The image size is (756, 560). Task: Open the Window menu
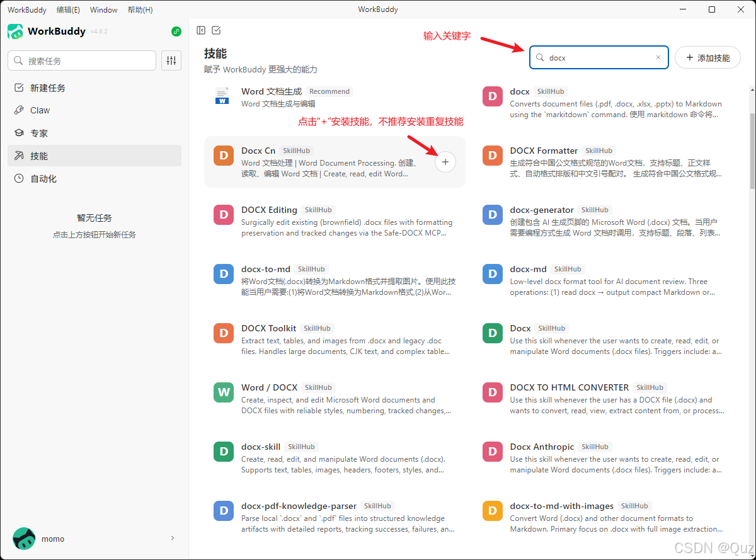click(104, 9)
